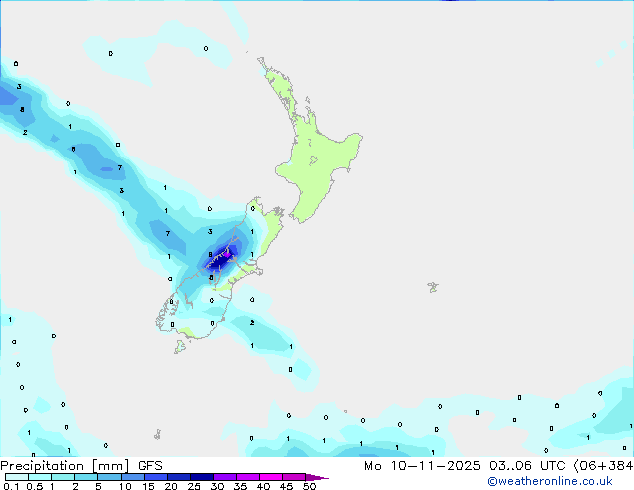
Task: Click the over-50 mm arrow tip of legend
Action: pyautogui.click(x=317, y=477)
